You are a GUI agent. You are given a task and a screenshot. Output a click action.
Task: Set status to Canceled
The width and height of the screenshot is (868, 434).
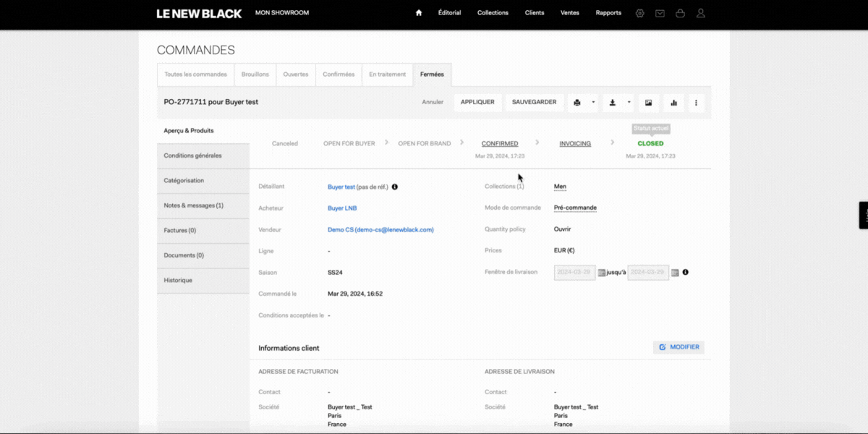click(x=285, y=143)
